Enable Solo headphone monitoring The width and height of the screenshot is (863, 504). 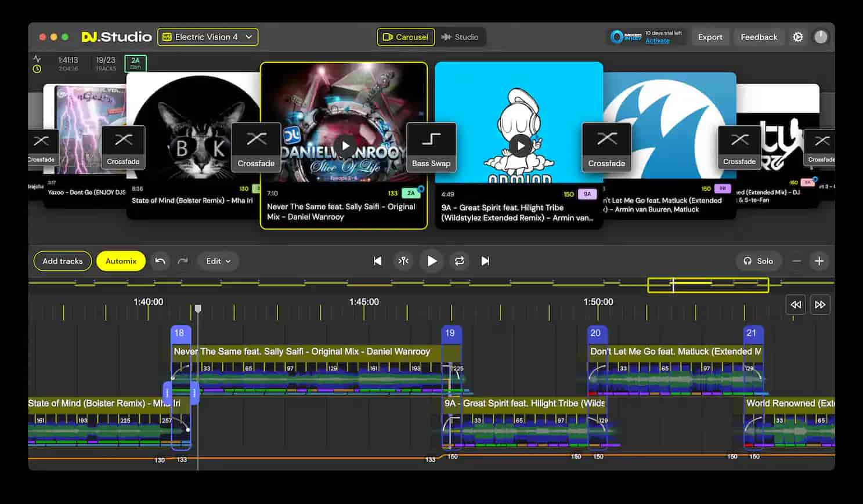click(x=759, y=261)
